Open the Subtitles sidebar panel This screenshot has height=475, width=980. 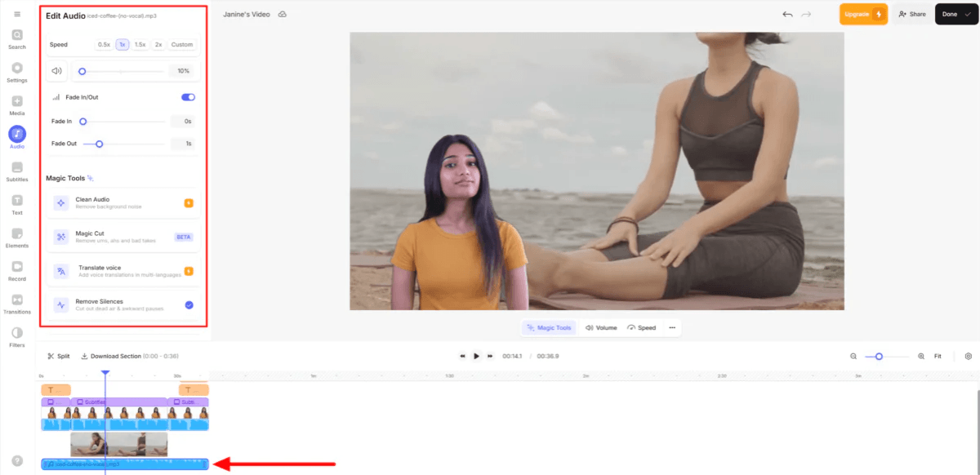(17, 171)
